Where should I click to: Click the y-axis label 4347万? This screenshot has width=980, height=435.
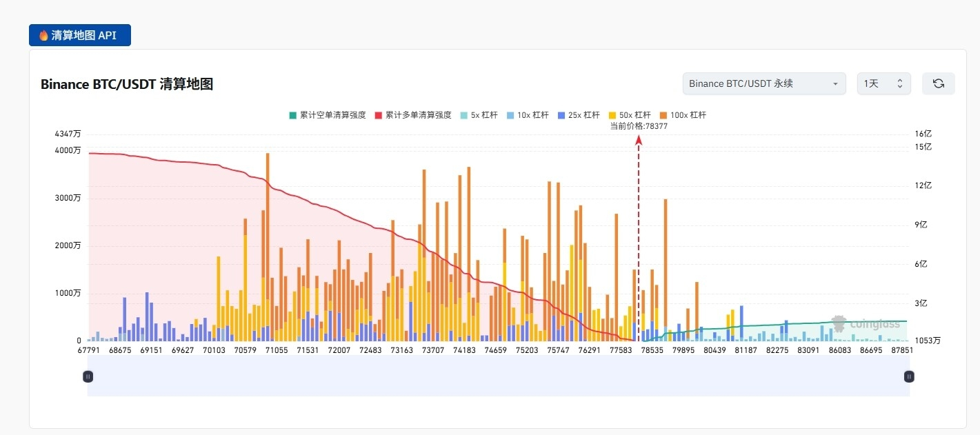point(68,134)
